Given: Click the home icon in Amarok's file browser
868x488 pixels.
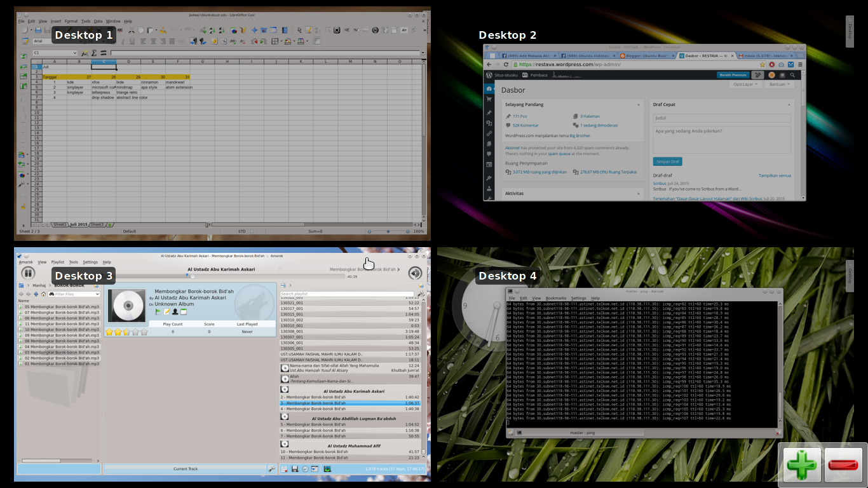Looking at the screenshot, I should 43,294.
